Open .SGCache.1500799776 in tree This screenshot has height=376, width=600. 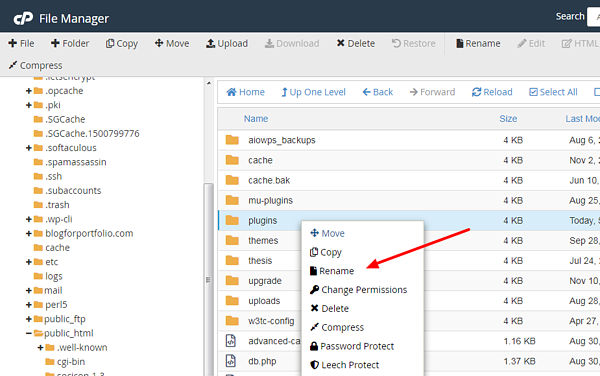point(86,133)
